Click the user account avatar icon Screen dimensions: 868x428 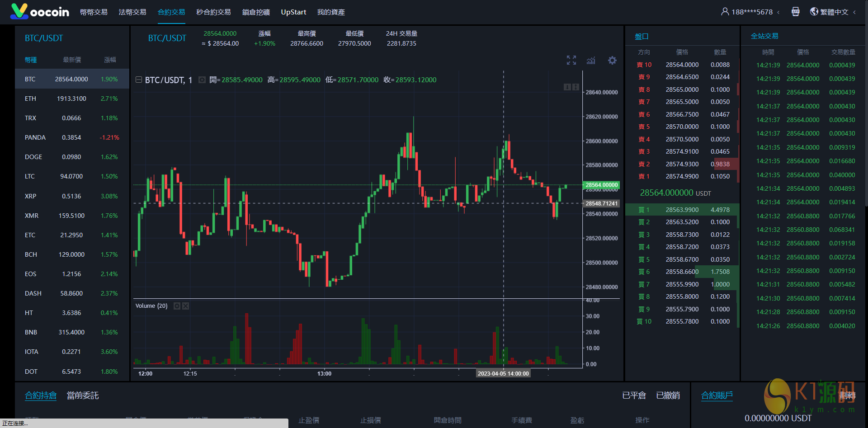pos(725,12)
